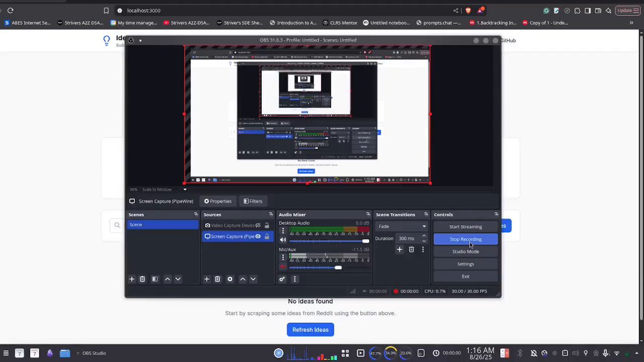The width and height of the screenshot is (644, 362).
Task: Open the Filters tab for the source
Action: (253, 201)
